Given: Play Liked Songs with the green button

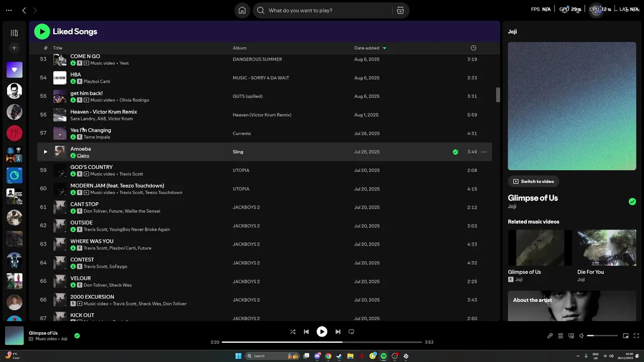Looking at the screenshot, I should coord(42,32).
